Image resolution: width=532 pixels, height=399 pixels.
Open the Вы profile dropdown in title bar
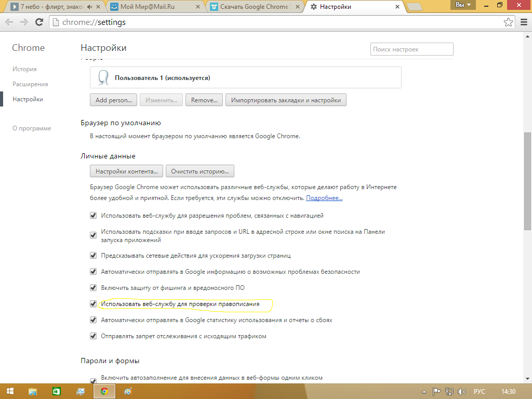tap(463, 5)
